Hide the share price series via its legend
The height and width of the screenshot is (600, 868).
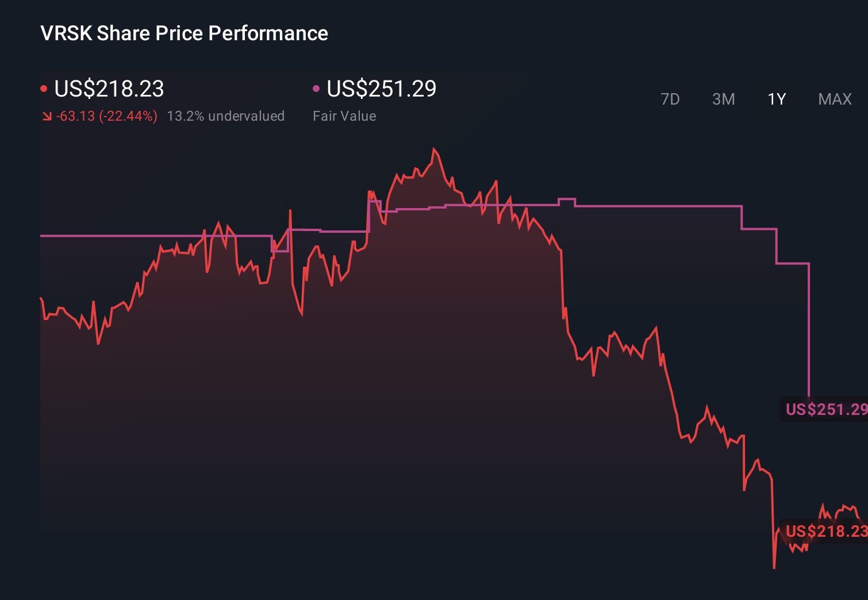click(44, 87)
